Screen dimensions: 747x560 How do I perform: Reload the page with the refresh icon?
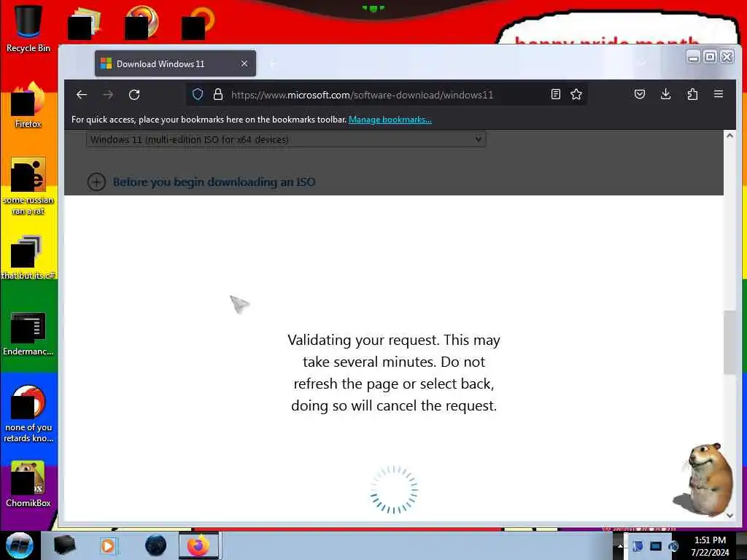pos(134,95)
